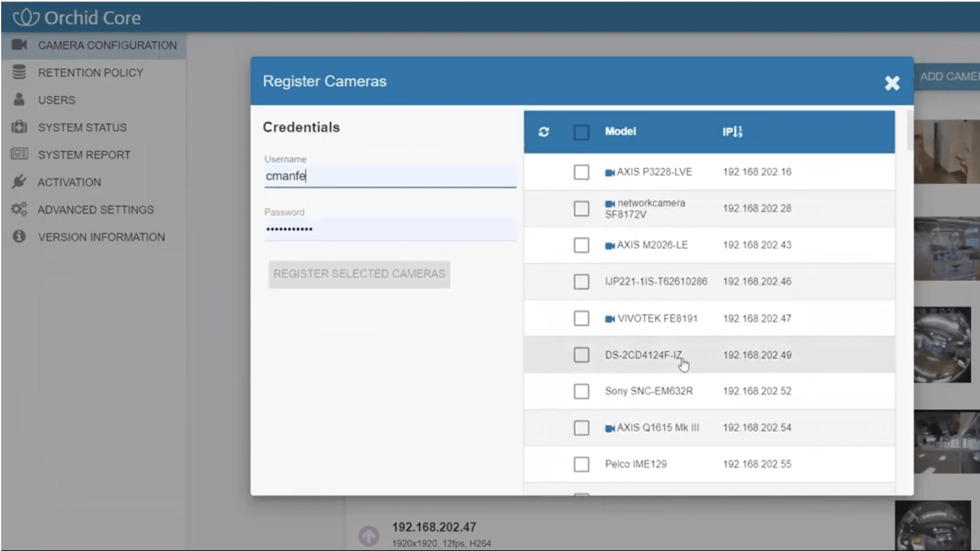
Task: Sort cameras by the IP sort icon
Action: pyautogui.click(x=738, y=132)
